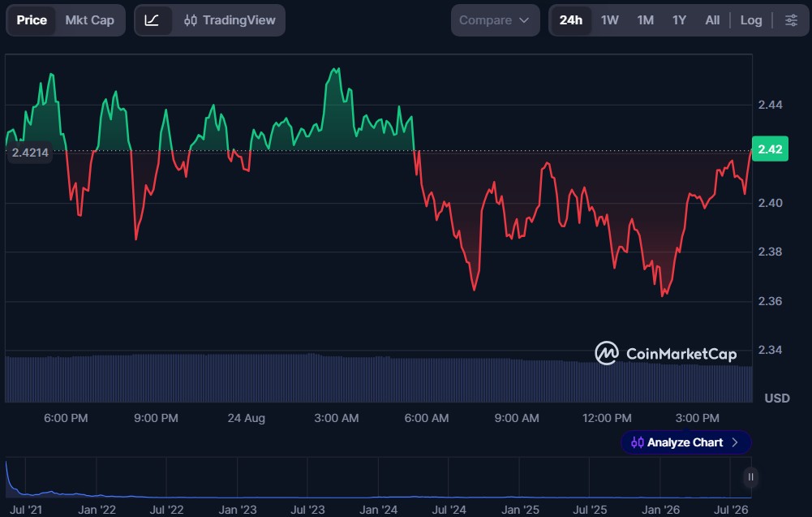This screenshot has height=517, width=812.
Task: Click Jul '21 on the range navigator
Action: tap(26, 510)
